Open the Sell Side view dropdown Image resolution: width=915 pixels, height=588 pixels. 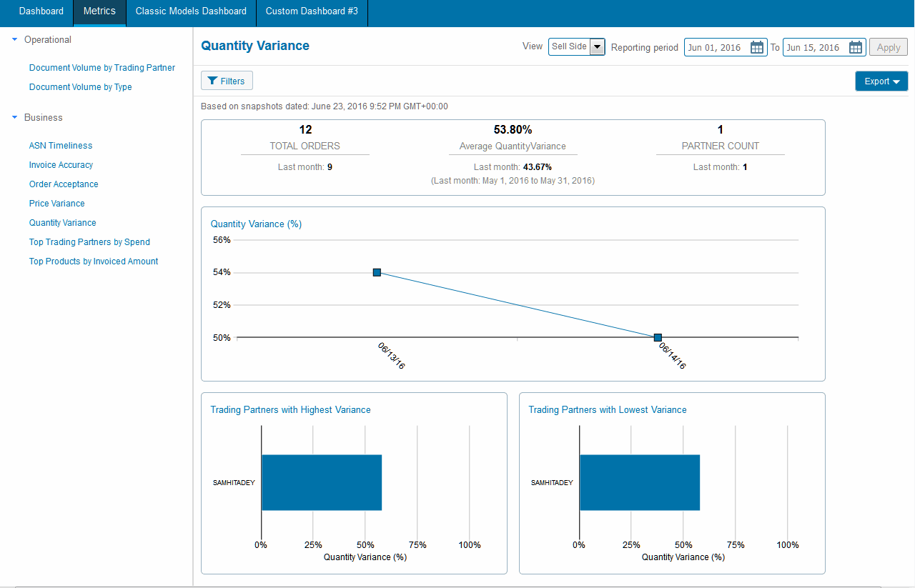click(x=598, y=47)
